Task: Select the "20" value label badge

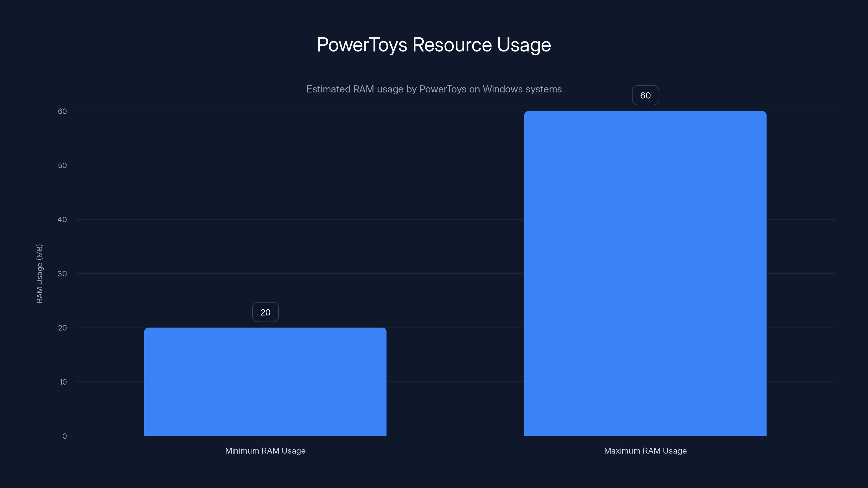Action: 265,312
